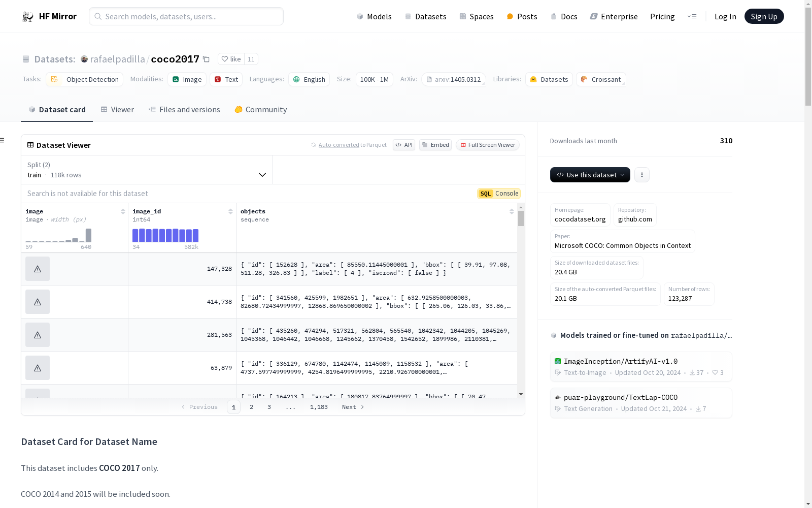Click the image_id histogram bars
This screenshot has height=508, width=812.
click(165, 235)
